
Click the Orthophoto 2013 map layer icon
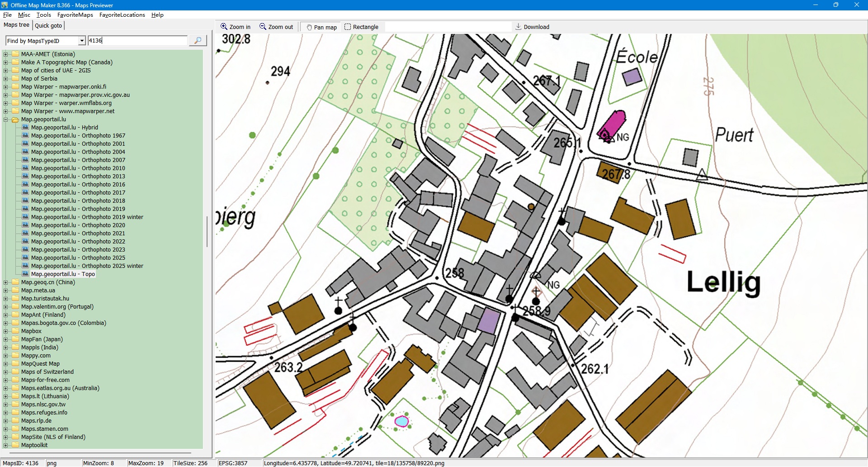point(25,176)
